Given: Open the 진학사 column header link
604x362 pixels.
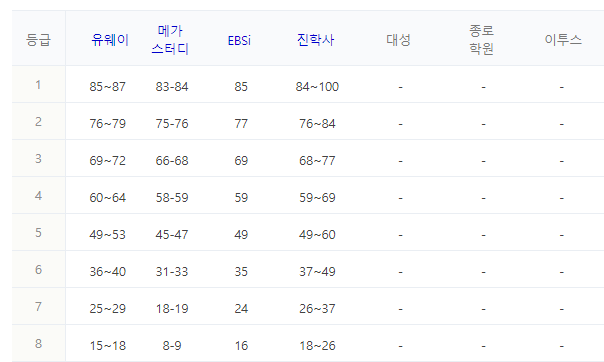Looking at the screenshot, I should coord(315,40).
